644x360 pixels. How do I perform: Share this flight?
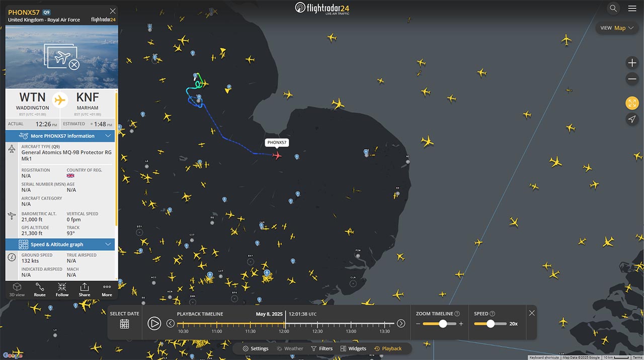[85, 290]
